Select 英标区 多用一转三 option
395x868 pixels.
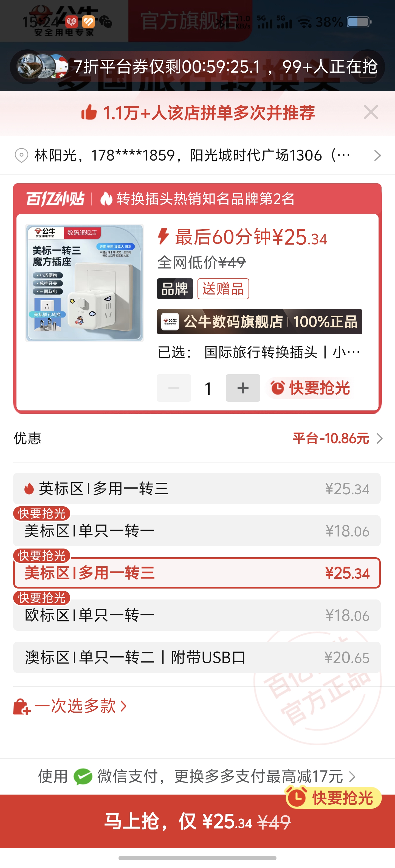197,489
